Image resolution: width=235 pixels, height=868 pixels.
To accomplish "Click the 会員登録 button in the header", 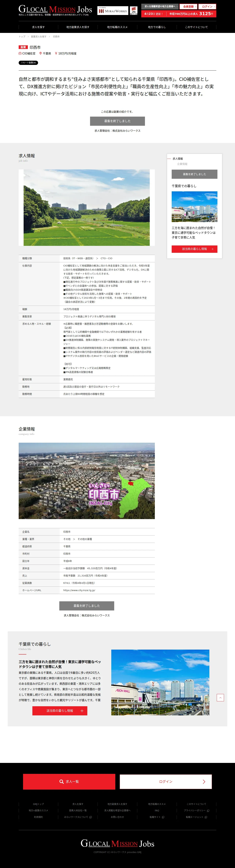I will click(x=188, y=6).
